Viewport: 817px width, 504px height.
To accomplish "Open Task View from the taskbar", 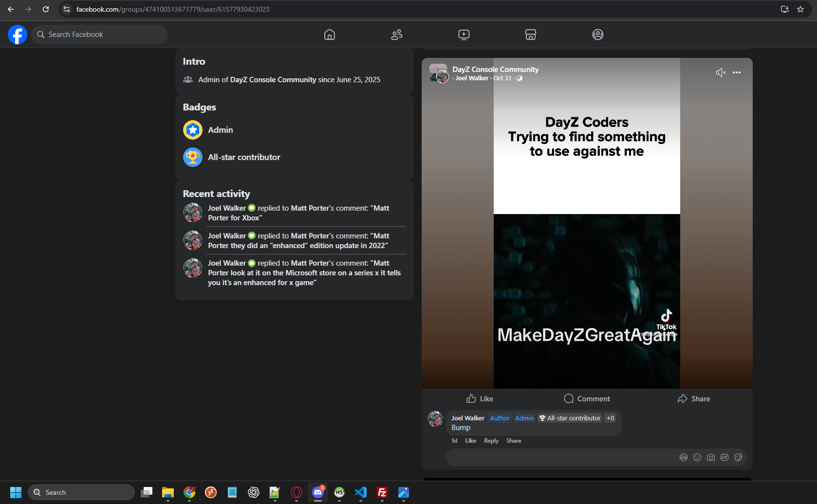I will [147, 492].
